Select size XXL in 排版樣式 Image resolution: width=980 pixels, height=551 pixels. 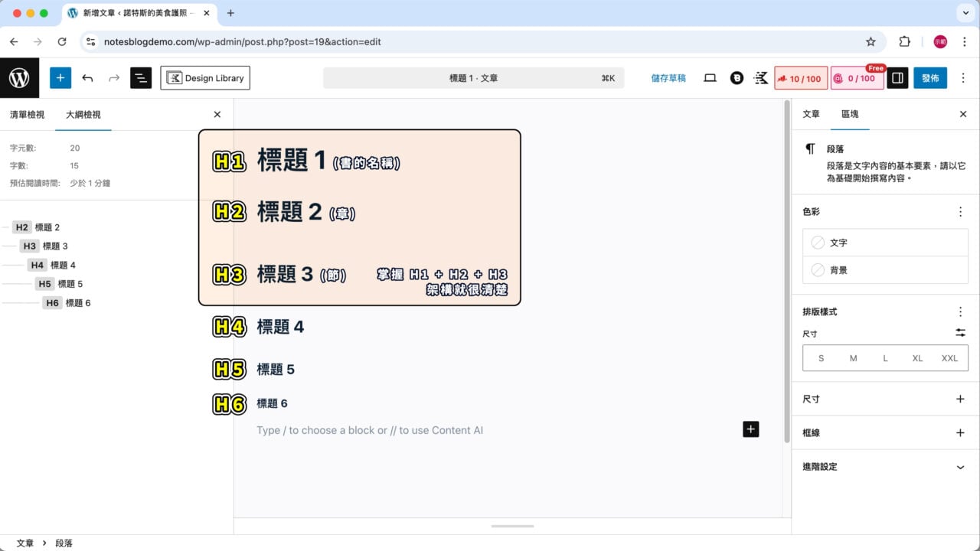click(949, 357)
